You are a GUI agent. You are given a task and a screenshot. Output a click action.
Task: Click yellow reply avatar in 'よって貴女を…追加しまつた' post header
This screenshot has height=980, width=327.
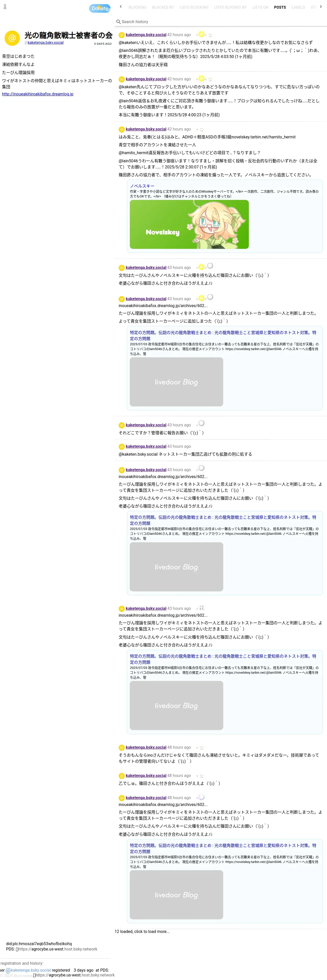tap(201, 299)
